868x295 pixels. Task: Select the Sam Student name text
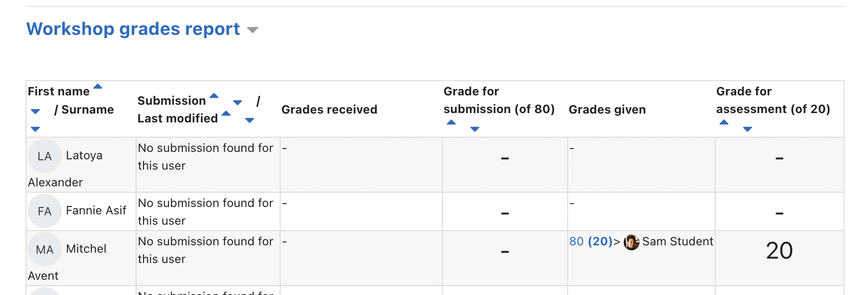coord(678,241)
